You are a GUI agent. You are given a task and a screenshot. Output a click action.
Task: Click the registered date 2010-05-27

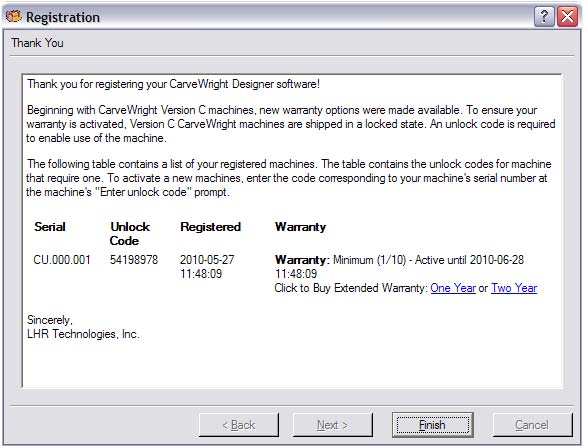pyautogui.click(x=207, y=260)
